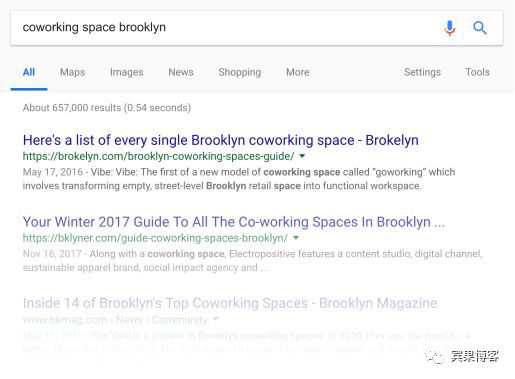This screenshot has width=515, height=379.
Task: Switch to the Maps tab
Action: tap(72, 72)
